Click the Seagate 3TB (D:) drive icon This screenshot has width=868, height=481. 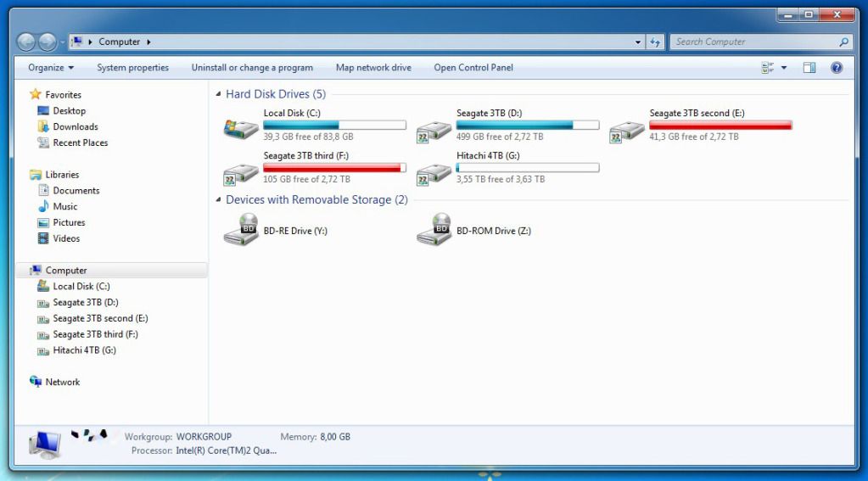[x=434, y=131]
